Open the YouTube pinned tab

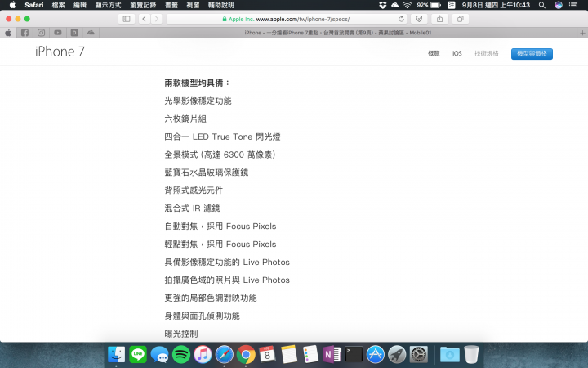[x=58, y=33]
